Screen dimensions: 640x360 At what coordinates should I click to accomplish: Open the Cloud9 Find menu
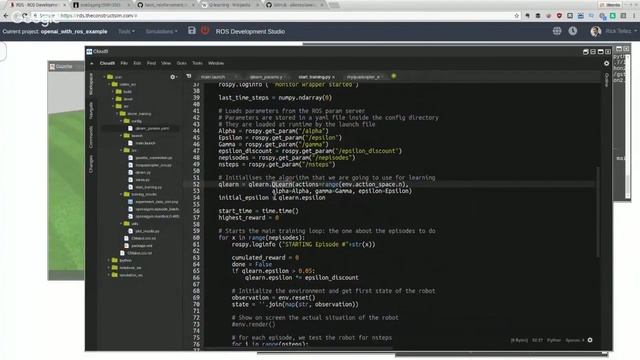coord(151,63)
